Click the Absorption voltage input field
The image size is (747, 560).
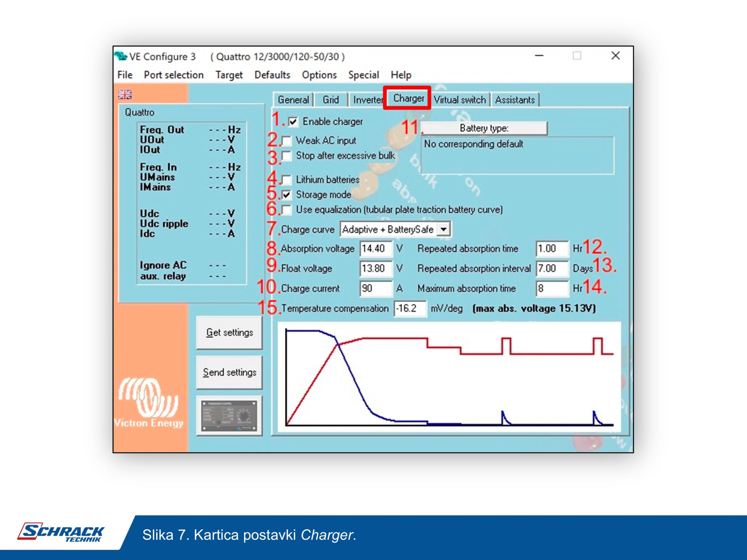[x=375, y=249]
